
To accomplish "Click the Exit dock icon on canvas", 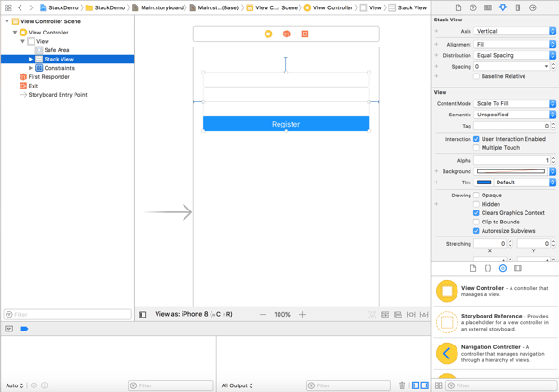I will (x=305, y=34).
